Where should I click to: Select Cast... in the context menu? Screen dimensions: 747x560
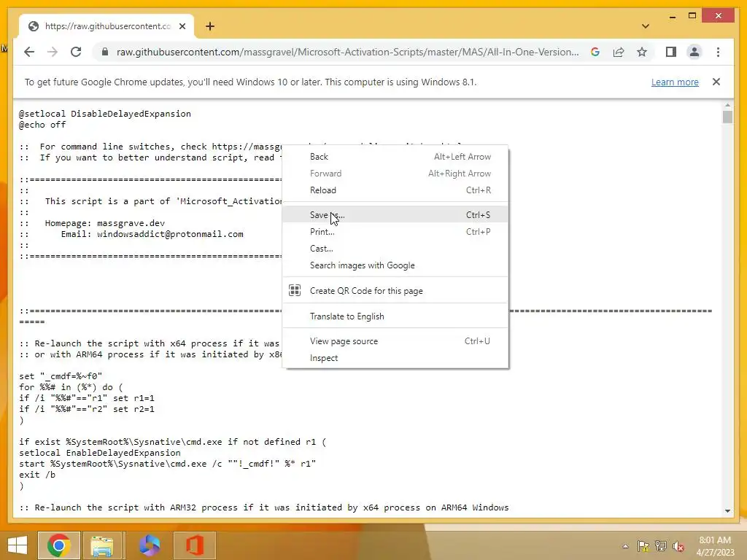[x=395, y=248]
